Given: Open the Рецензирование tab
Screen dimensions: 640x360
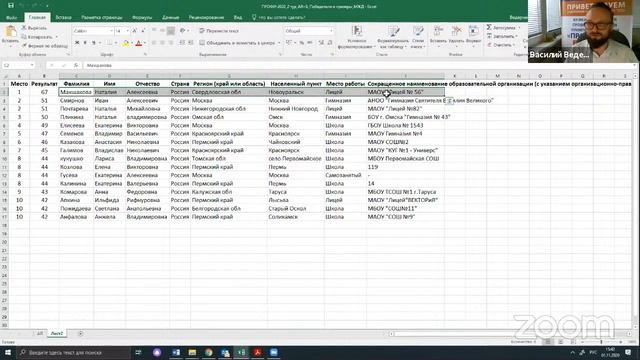Looking at the screenshot, I should tap(207, 18).
